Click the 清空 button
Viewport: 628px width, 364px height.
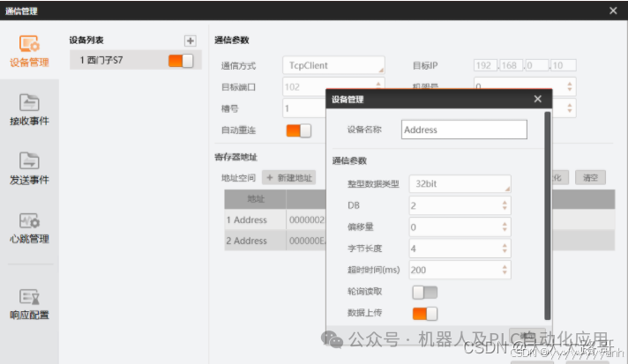(x=590, y=178)
